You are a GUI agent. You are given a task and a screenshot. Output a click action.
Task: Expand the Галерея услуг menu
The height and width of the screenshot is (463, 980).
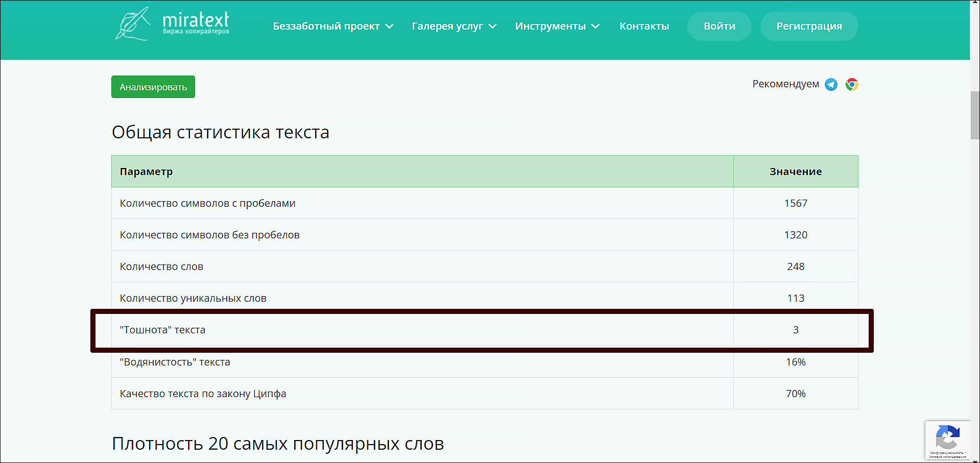click(454, 26)
